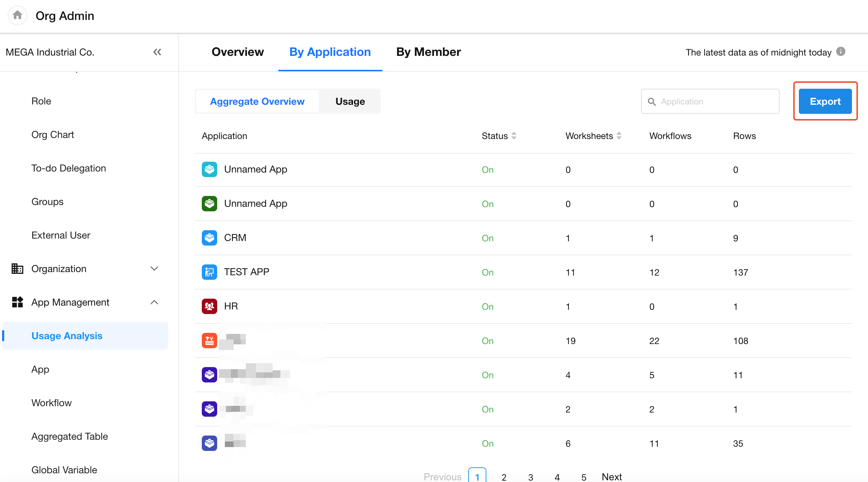The width and height of the screenshot is (868, 482).
Task: Click the teal icon of first Unnamed App
Action: pyautogui.click(x=209, y=169)
